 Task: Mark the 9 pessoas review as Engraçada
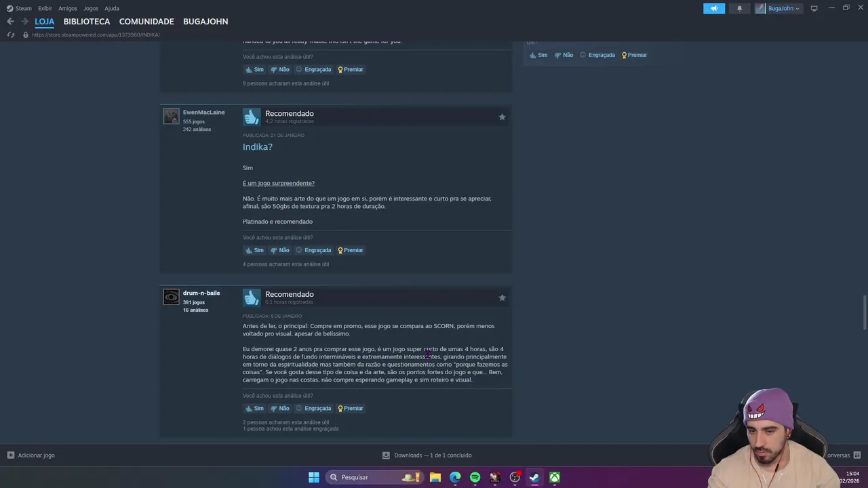click(x=313, y=69)
